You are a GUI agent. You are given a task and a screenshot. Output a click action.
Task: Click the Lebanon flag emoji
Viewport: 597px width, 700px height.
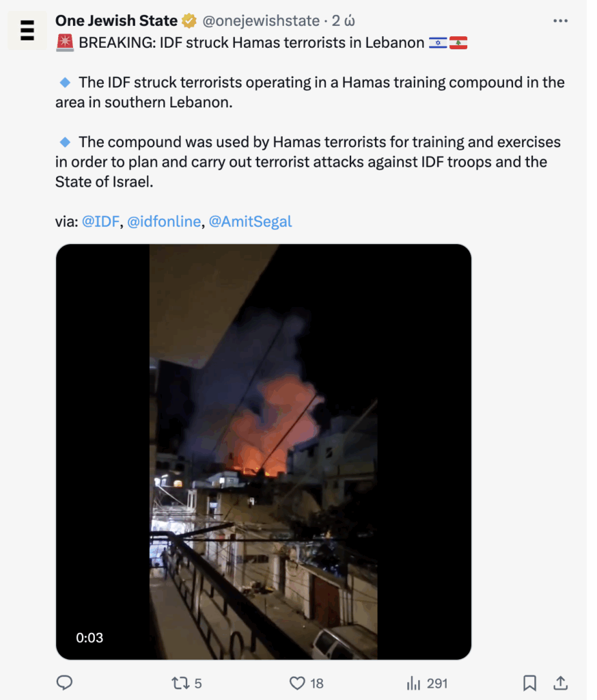[x=458, y=43]
